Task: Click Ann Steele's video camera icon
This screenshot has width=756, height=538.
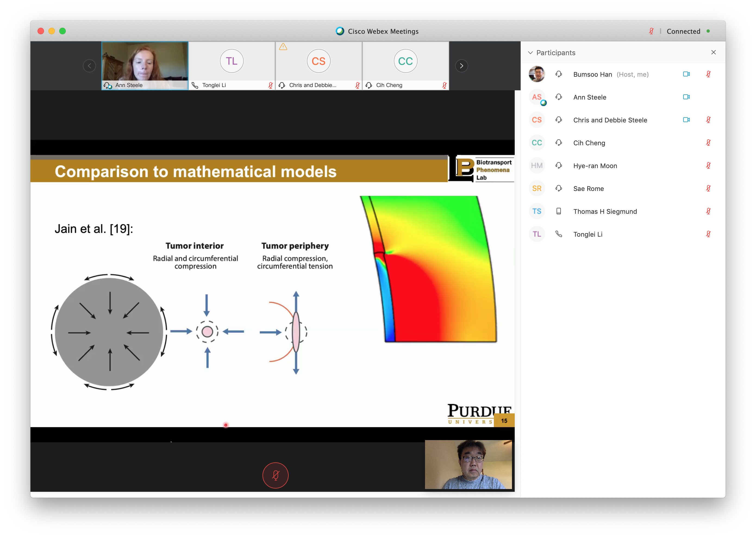Action: pos(686,97)
